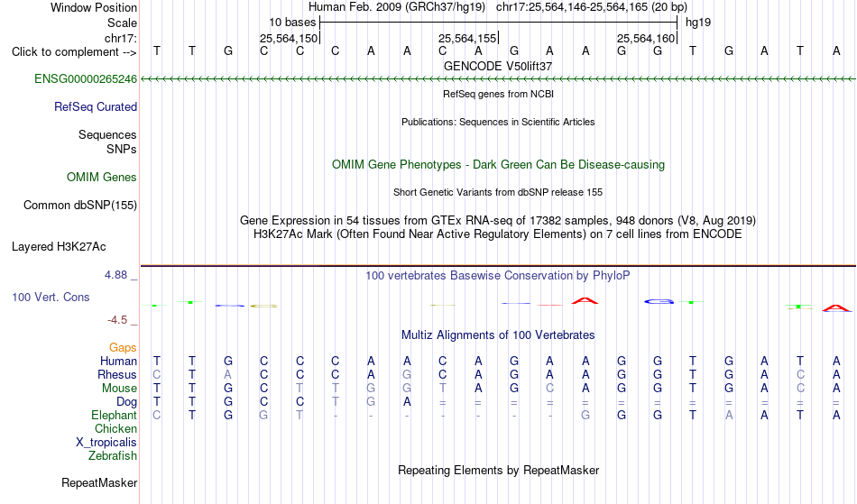The image size is (857, 504).
Task: Click the SNPs track label
Action: [x=122, y=149]
